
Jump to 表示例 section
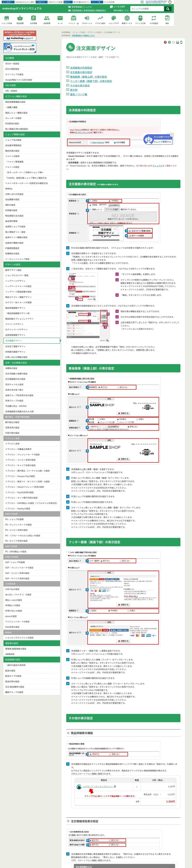click(74, 90)
